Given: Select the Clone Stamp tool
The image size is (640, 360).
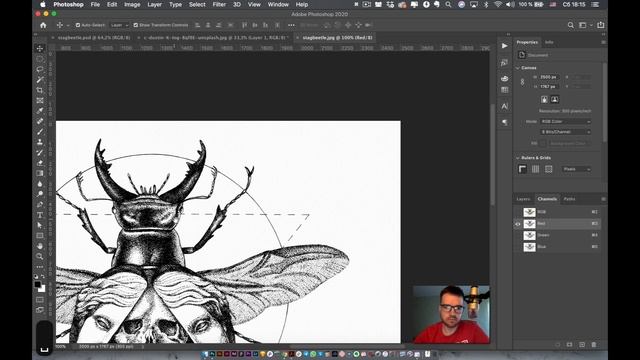Looking at the screenshot, I should [x=40, y=142].
